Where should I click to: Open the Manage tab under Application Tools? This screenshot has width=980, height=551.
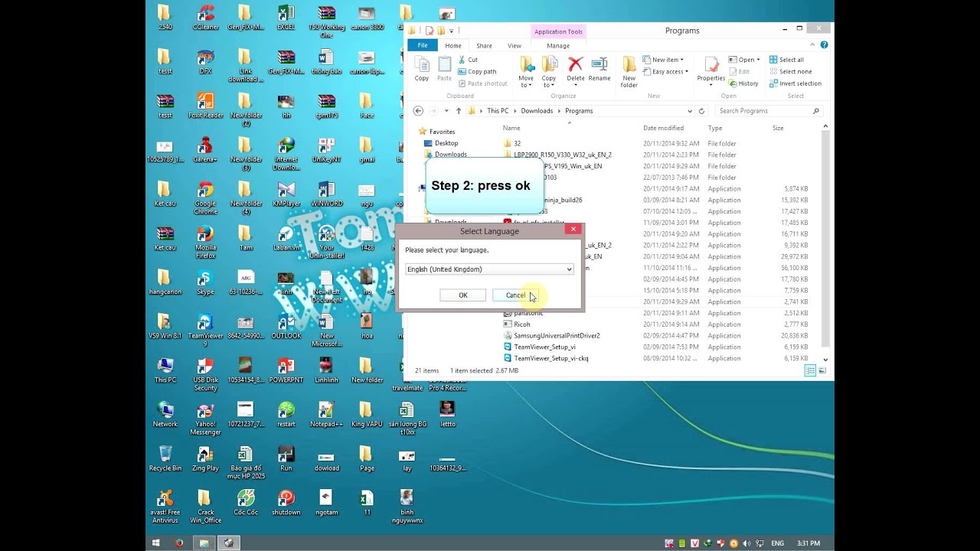558,46
